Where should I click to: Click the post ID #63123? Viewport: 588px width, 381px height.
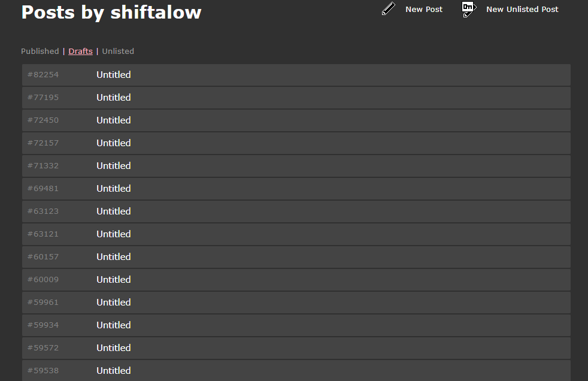(x=43, y=211)
